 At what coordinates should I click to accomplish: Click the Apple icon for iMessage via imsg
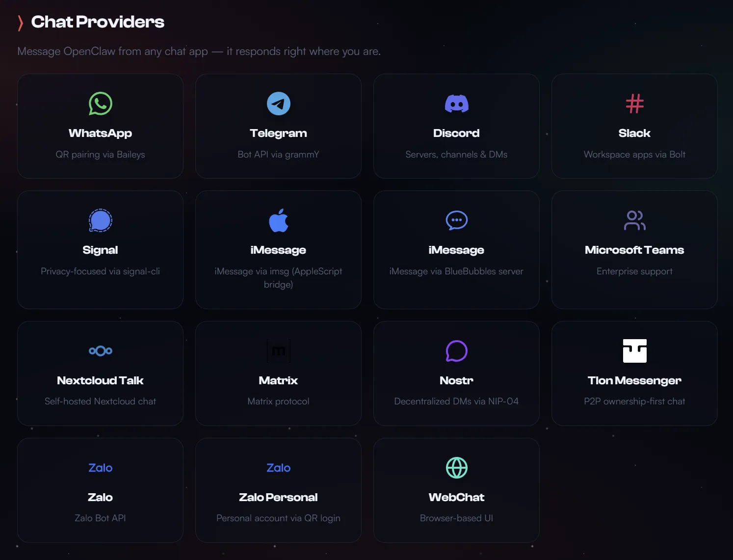click(x=278, y=220)
